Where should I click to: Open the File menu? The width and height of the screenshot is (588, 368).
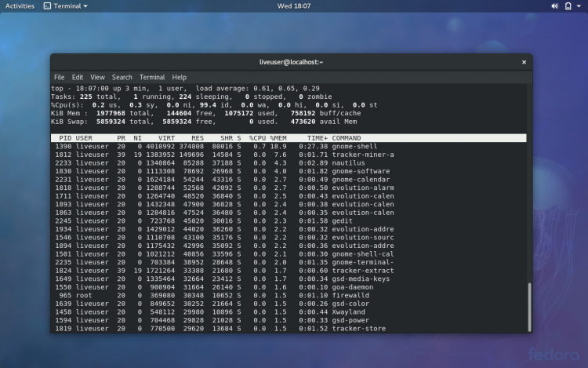coord(59,78)
